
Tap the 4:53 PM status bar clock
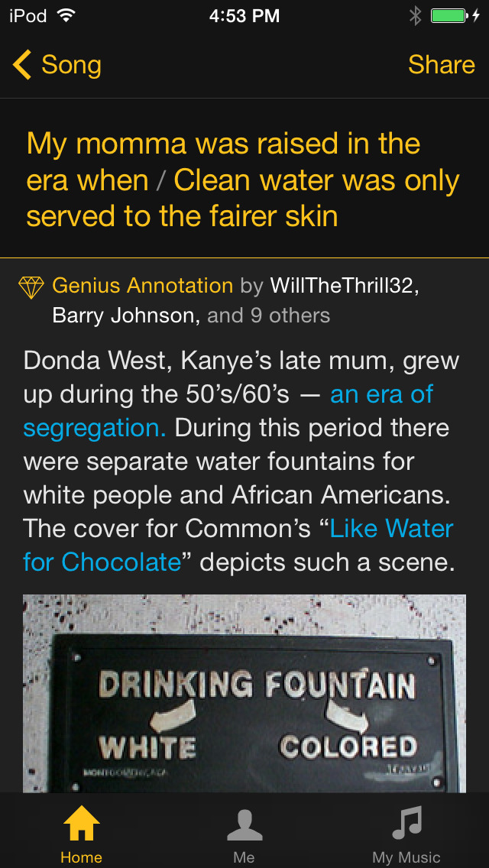[x=244, y=16]
